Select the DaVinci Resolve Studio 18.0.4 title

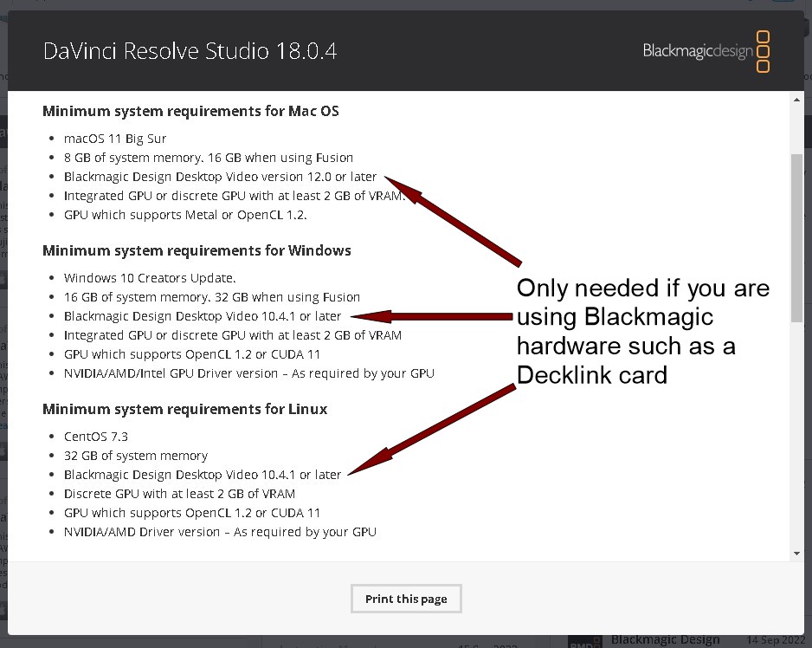click(190, 51)
